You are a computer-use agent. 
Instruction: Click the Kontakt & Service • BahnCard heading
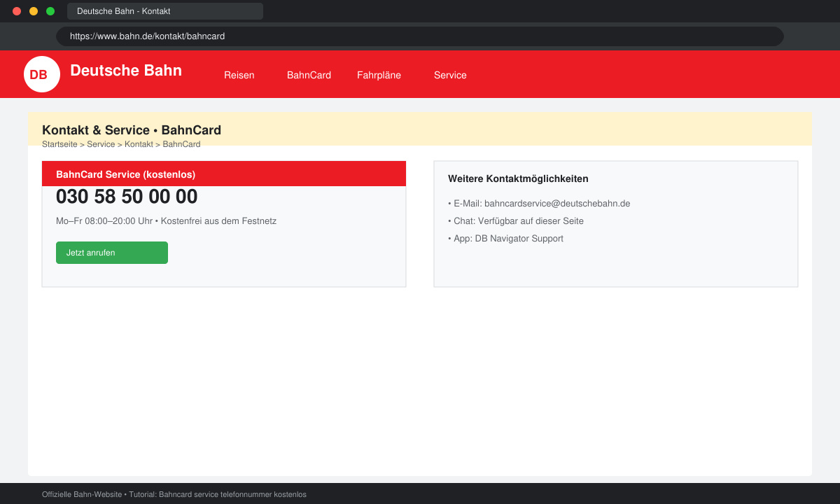tap(132, 130)
